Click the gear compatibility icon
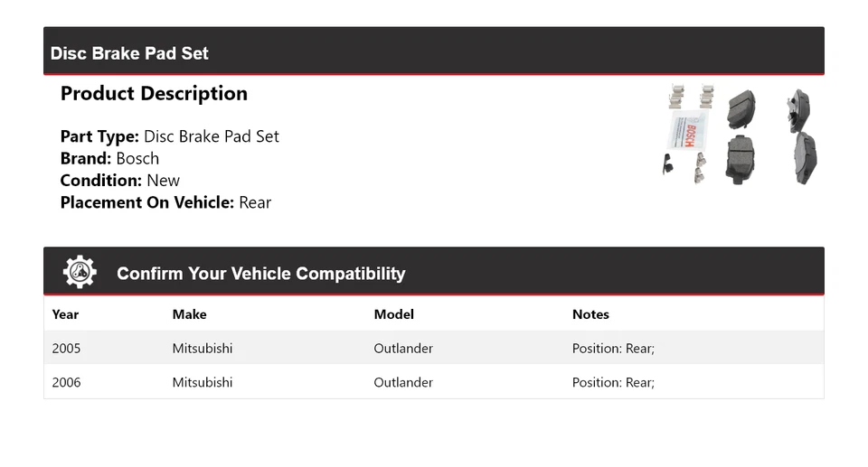The width and height of the screenshot is (868, 467). (x=80, y=272)
